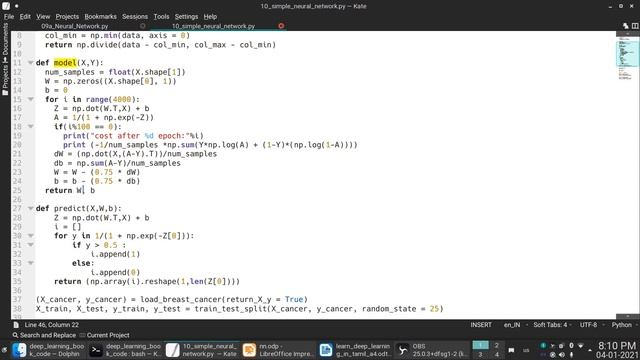Click train_test_split on line 38

click(x=230, y=309)
